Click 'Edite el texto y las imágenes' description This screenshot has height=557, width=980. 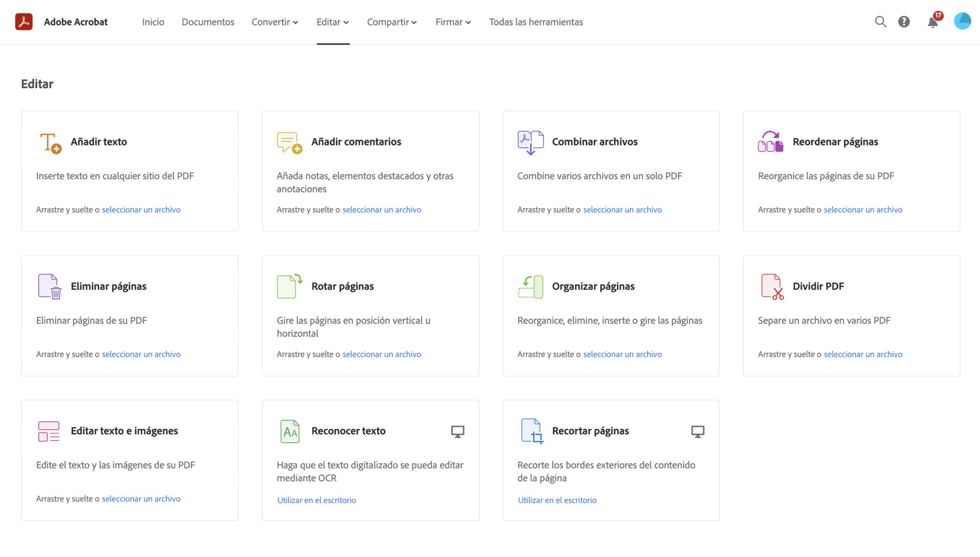click(x=115, y=465)
